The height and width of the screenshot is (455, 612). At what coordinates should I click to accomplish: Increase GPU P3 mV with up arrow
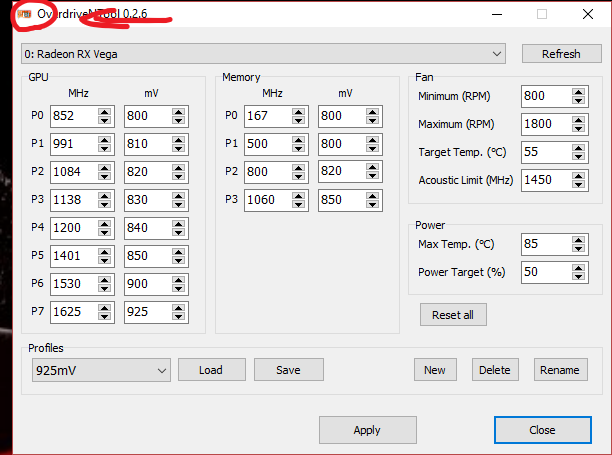tap(178, 196)
